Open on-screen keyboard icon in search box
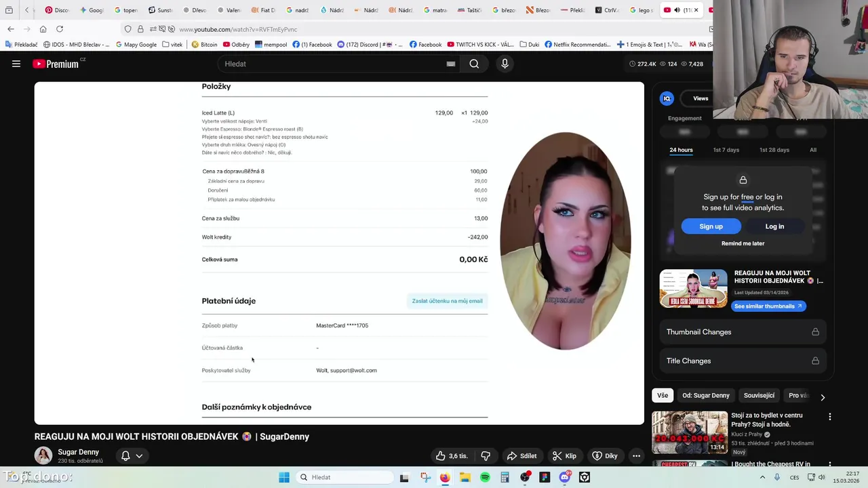868x488 pixels. pos(451,64)
